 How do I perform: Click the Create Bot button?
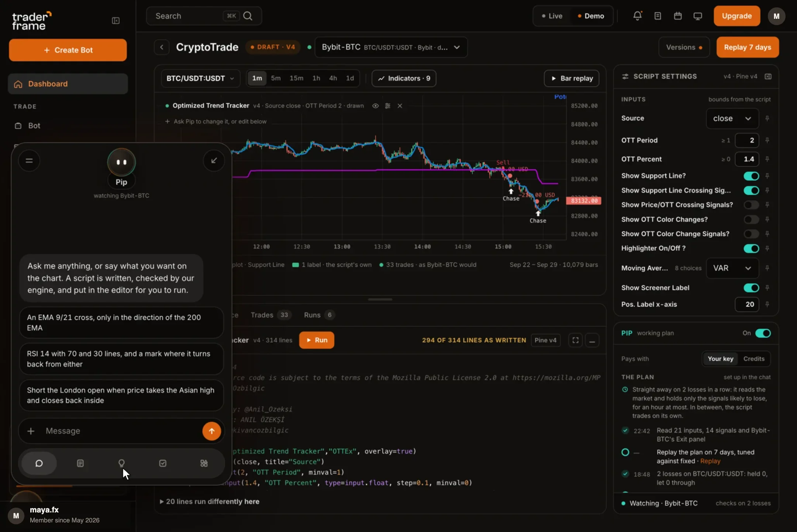68,50
